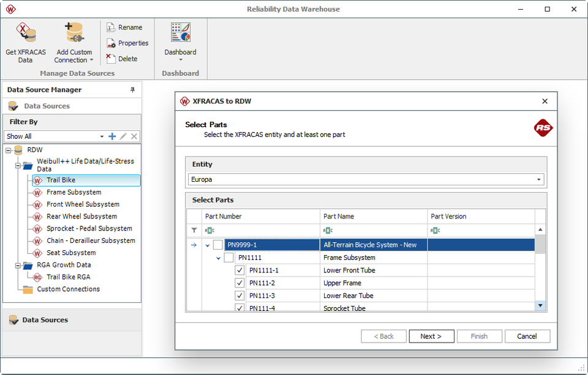Image resolution: width=588 pixels, height=375 pixels.
Task: Uncheck the PN1111-1 Lower Front Tube checkbox
Action: coord(239,270)
